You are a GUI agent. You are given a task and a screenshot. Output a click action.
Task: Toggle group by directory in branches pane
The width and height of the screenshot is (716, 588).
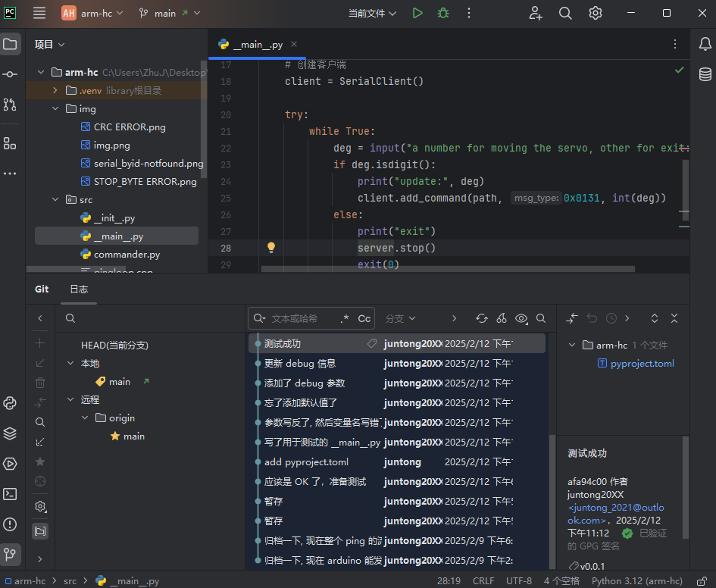[40, 531]
